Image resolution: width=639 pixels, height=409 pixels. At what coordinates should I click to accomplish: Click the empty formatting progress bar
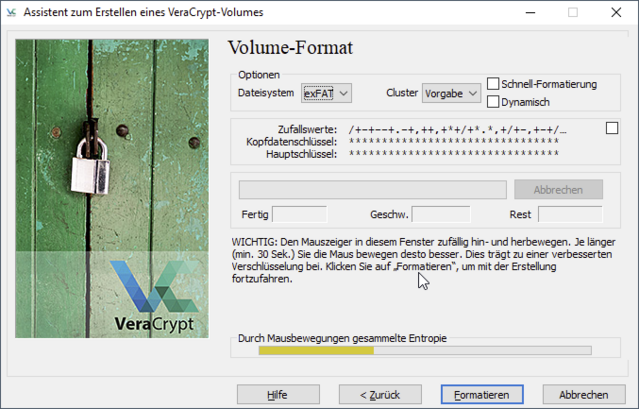click(372, 189)
